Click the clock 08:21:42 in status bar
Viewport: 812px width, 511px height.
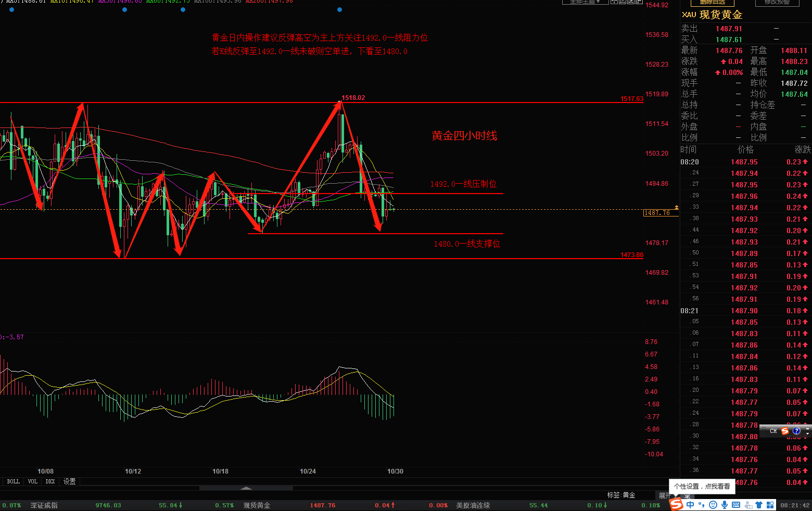[x=795, y=505]
